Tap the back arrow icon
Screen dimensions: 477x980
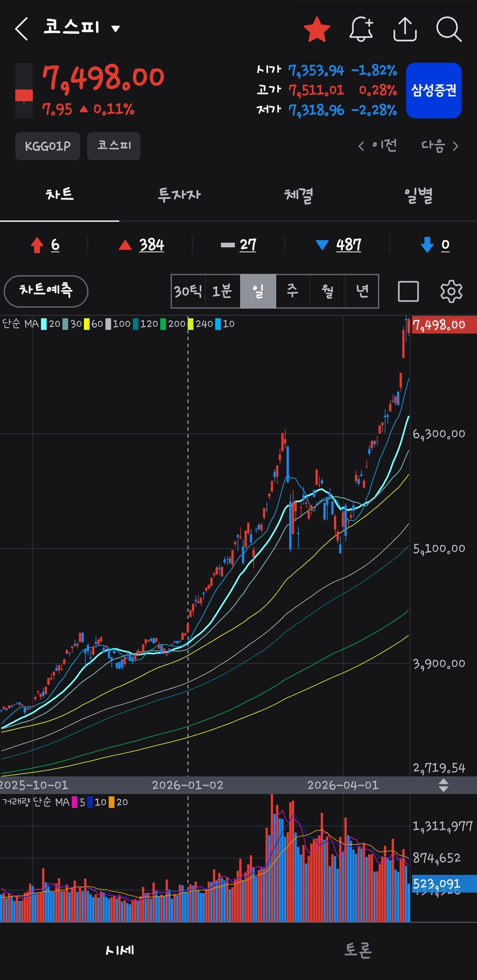(22, 29)
